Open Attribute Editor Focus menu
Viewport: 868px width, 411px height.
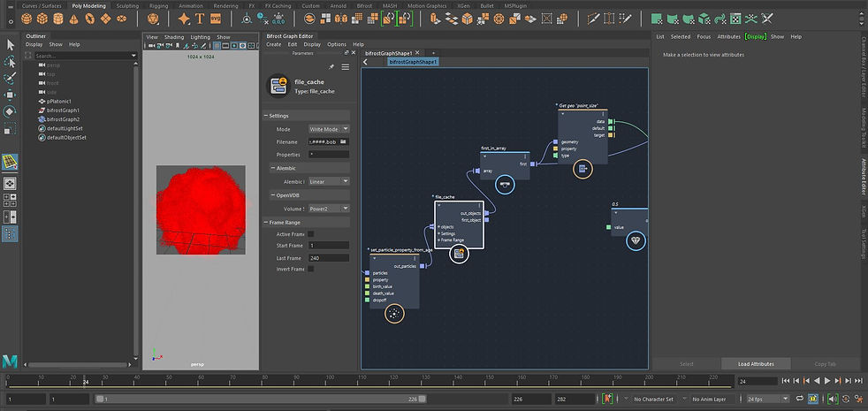(x=704, y=36)
